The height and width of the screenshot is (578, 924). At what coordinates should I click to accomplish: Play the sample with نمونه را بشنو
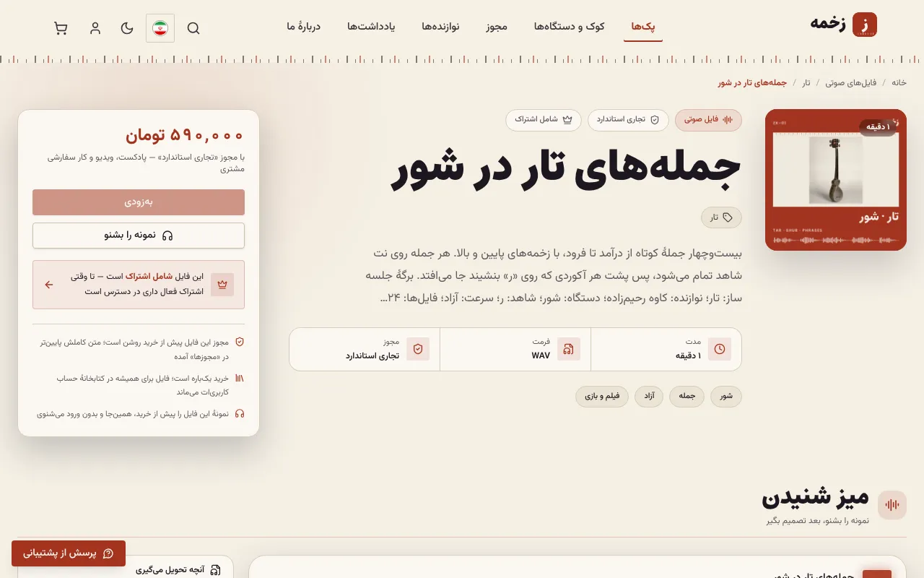coord(139,236)
